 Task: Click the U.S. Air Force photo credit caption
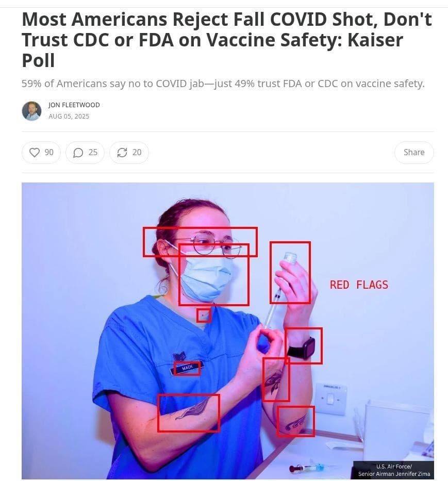click(x=394, y=470)
